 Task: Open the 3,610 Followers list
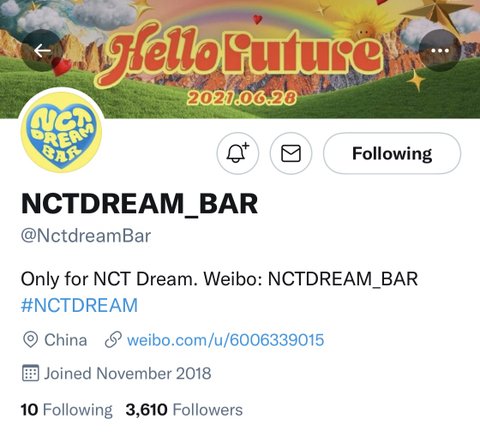point(184,410)
